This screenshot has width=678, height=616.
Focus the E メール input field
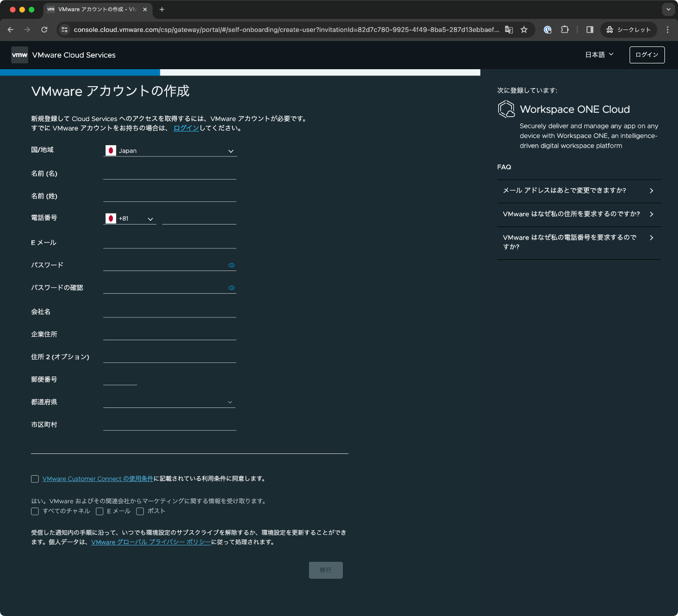tap(170, 242)
